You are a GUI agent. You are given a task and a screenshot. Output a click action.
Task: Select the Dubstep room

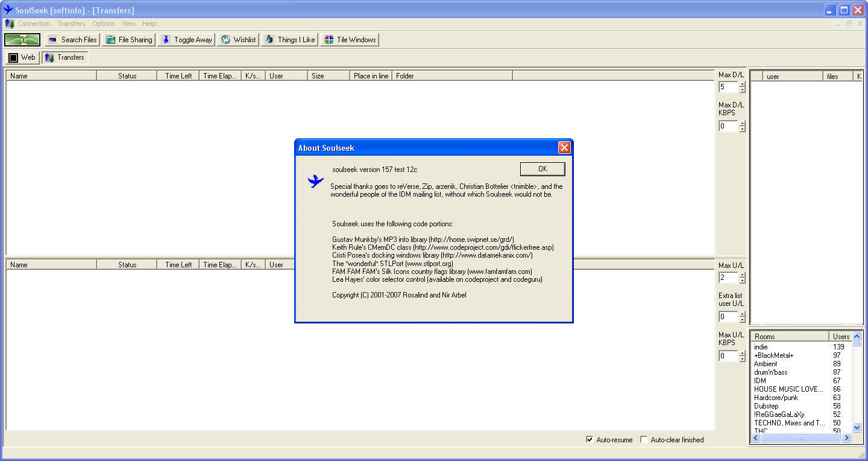pos(766,406)
